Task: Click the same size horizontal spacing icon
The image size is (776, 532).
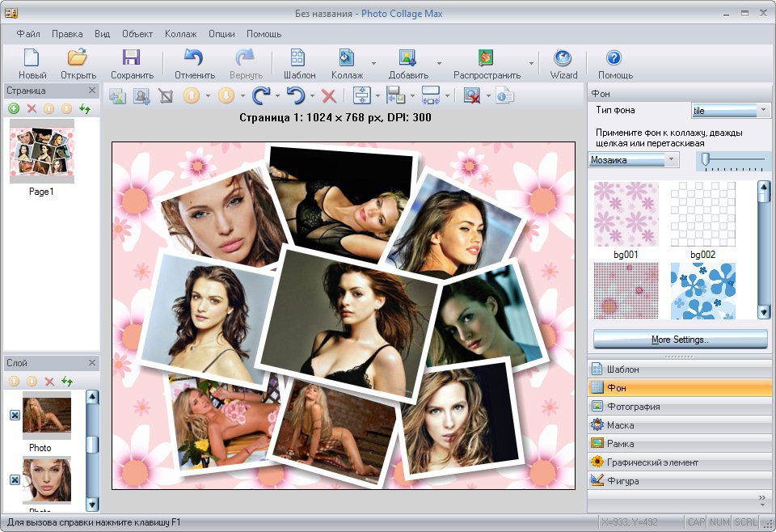Action: click(x=431, y=95)
